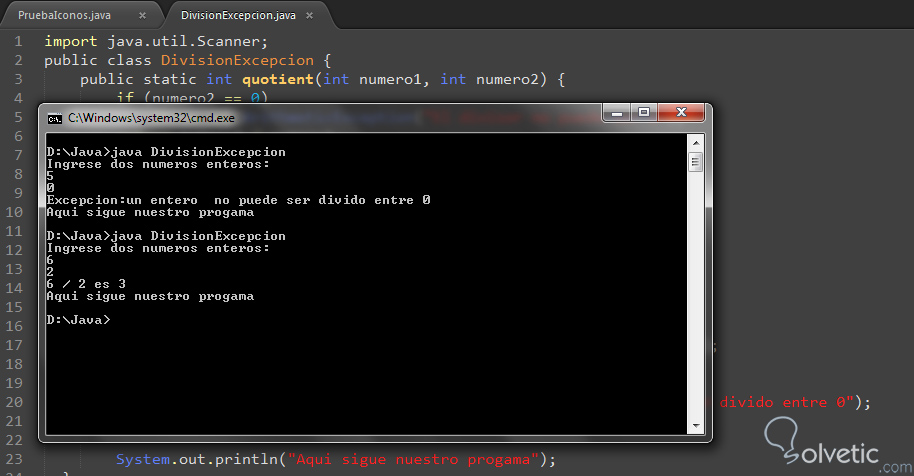Click the console scrollbar thumb
This screenshot has height=476, width=914.
click(x=695, y=162)
